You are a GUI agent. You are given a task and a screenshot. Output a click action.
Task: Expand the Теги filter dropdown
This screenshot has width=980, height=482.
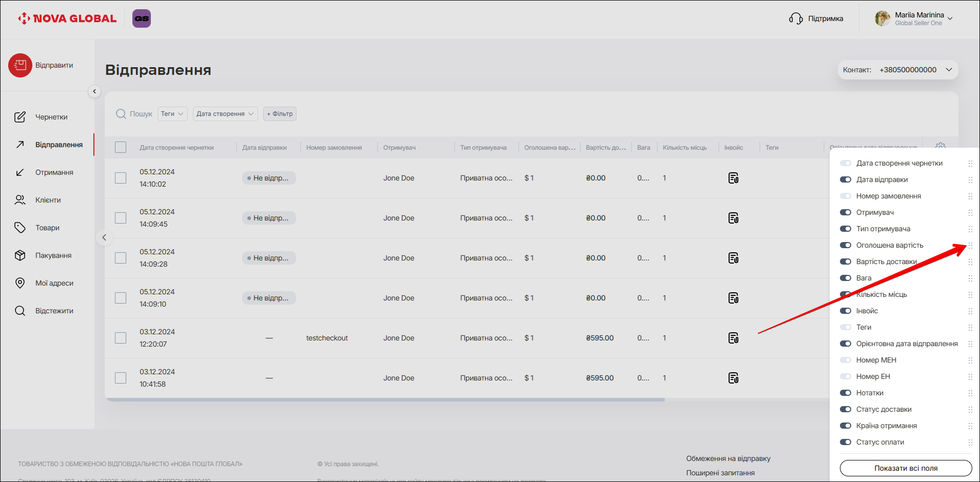pos(172,114)
